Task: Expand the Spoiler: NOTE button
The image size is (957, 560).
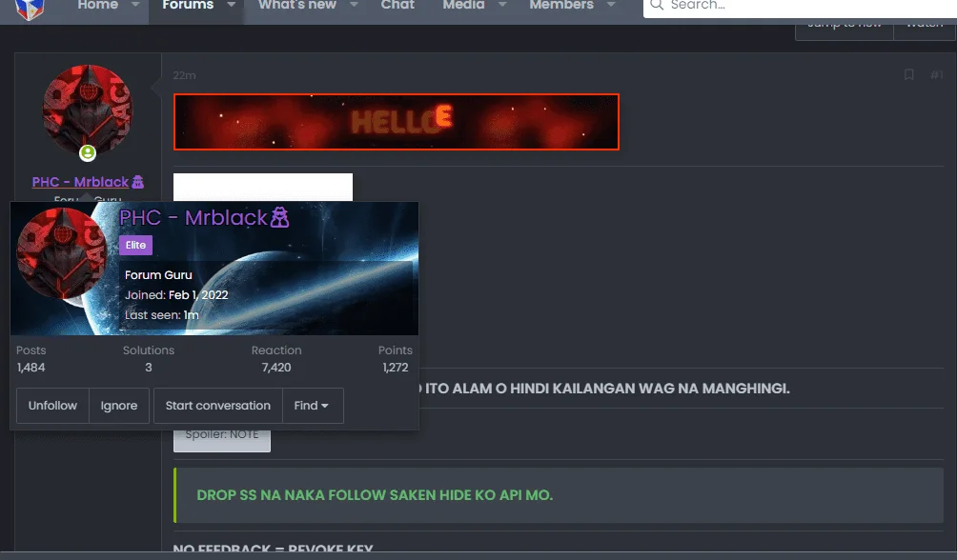Action: [221, 439]
